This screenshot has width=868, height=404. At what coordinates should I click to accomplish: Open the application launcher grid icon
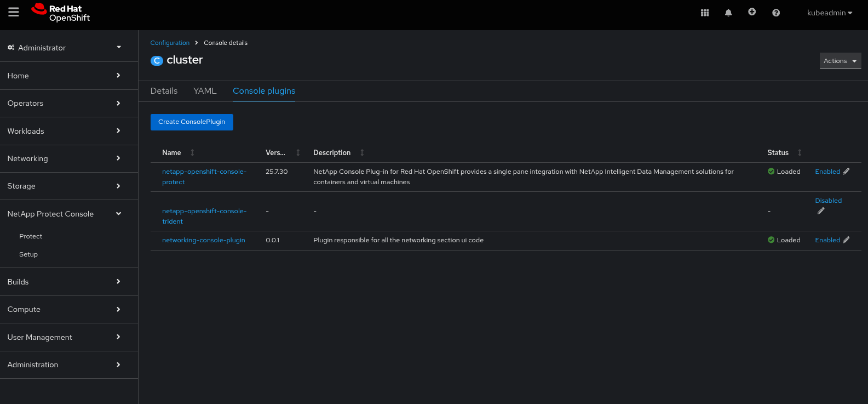[x=705, y=13]
